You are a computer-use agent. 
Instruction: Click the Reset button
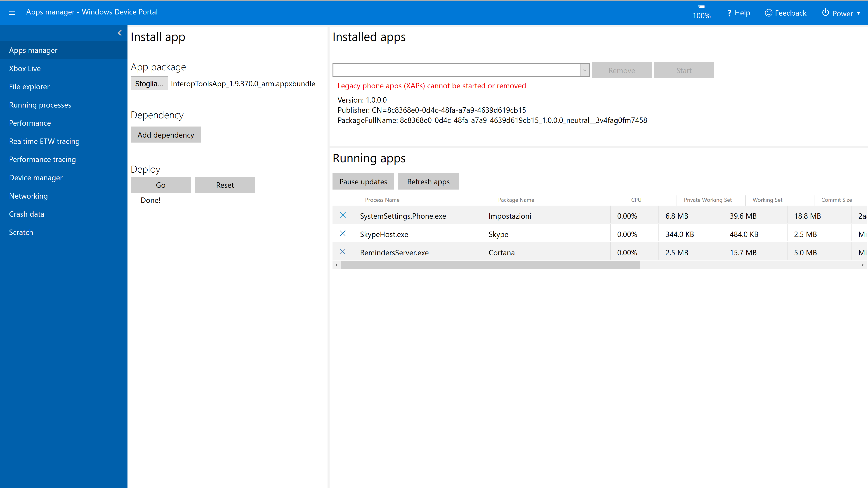tap(225, 185)
